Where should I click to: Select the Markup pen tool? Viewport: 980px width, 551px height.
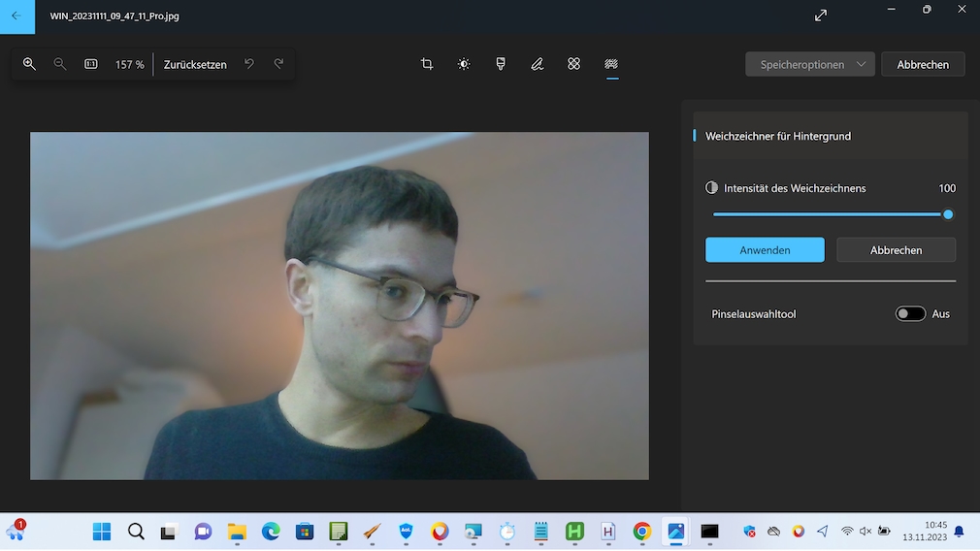pos(538,64)
